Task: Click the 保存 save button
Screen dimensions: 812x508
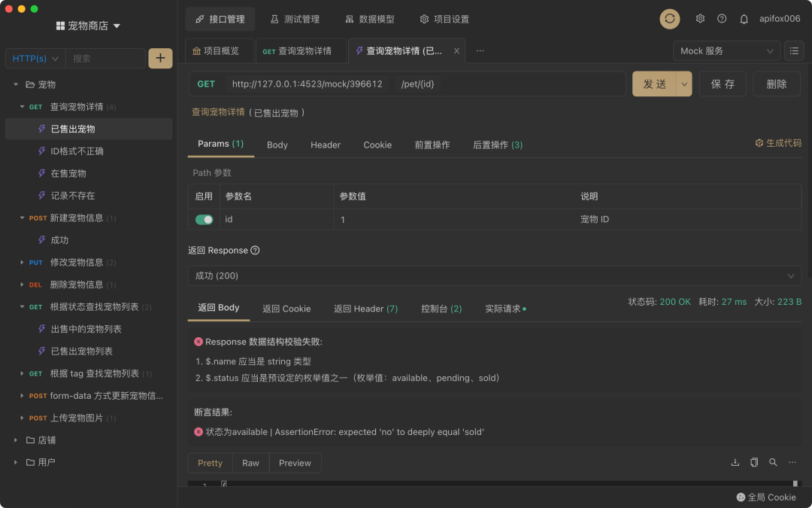Action: [x=723, y=84]
